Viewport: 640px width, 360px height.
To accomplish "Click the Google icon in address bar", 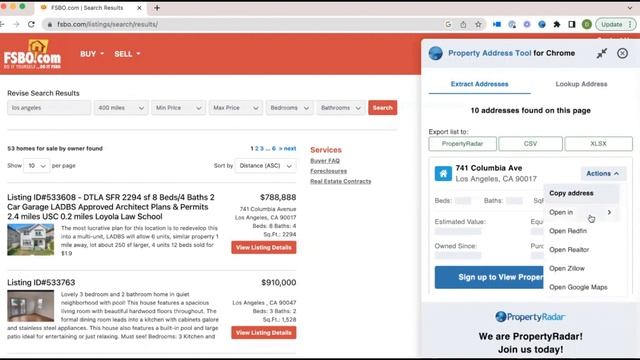I will click(448, 24).
